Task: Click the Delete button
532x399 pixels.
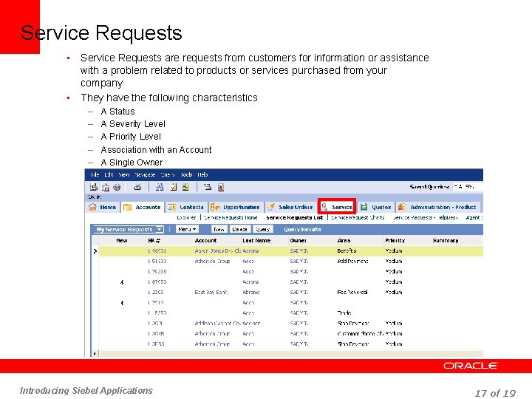Action: point(239,229)
